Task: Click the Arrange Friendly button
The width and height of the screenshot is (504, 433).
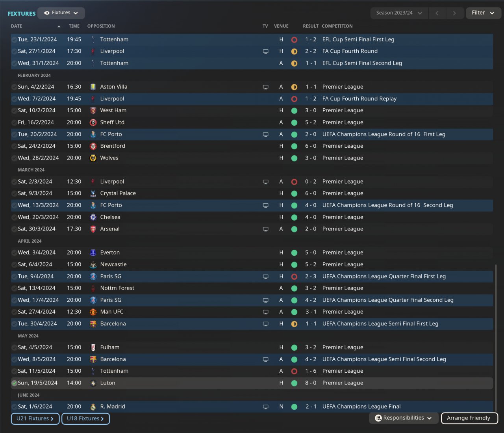Action: coord(469,418)
